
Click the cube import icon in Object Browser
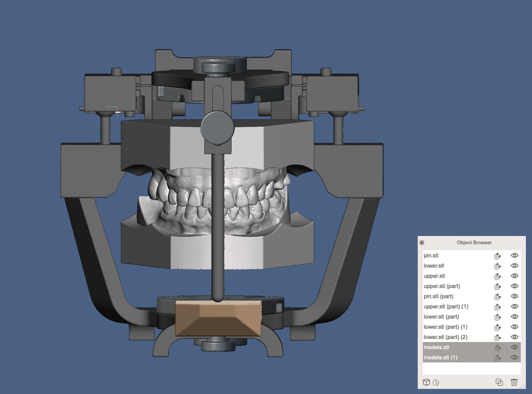426,382
